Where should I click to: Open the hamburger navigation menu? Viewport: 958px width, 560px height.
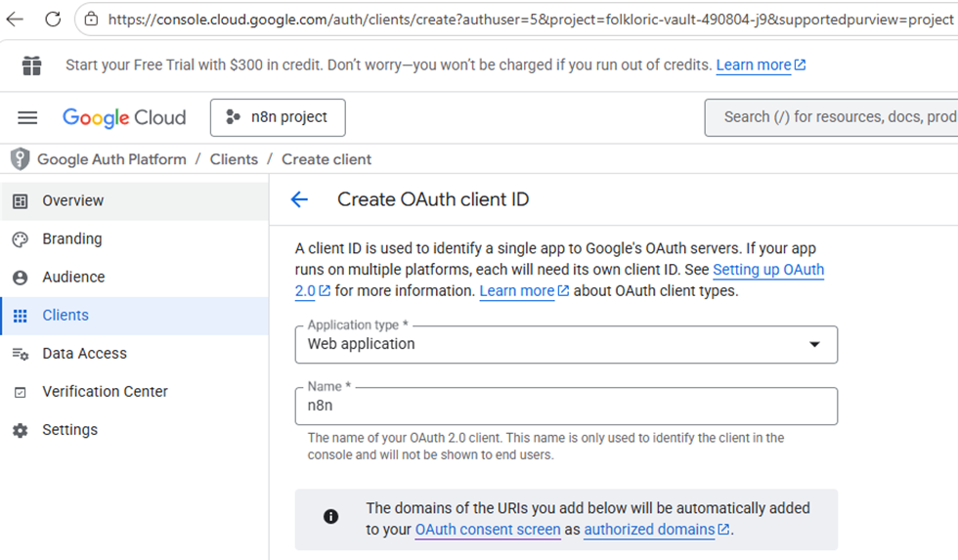[27, 118]
